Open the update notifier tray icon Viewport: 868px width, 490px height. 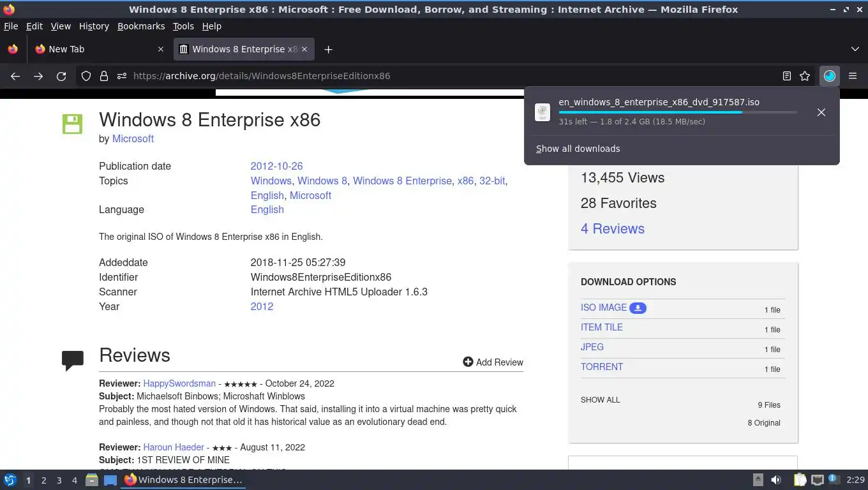[834, 479]
